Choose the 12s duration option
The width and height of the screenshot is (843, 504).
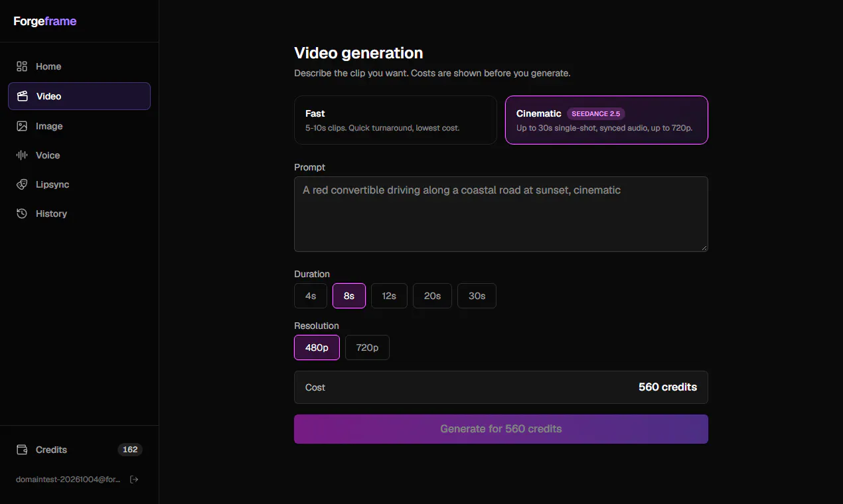(389, 296)
